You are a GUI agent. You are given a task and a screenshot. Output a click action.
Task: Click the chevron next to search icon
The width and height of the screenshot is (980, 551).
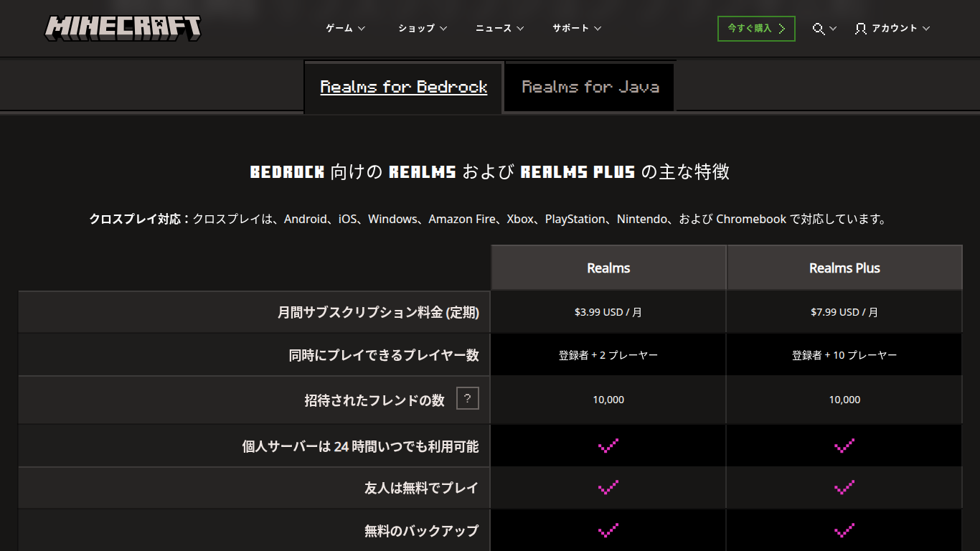(833, 29)
